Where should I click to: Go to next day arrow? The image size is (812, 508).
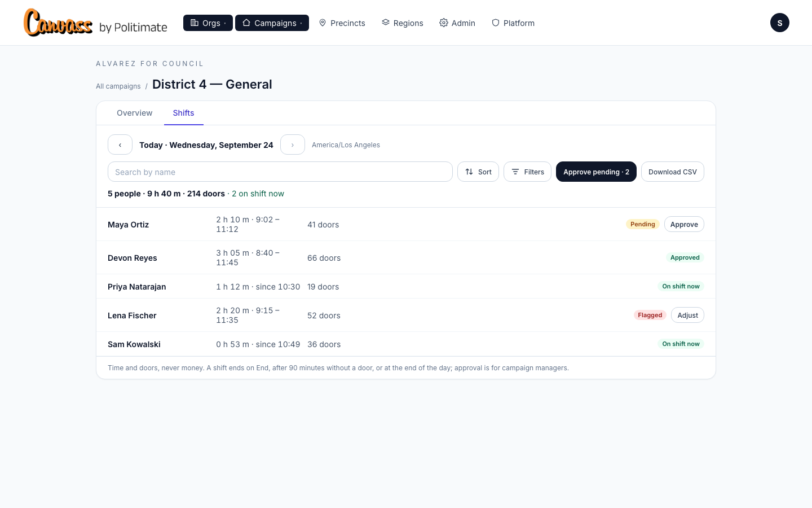pyautogui.click(x=293, y=144)
